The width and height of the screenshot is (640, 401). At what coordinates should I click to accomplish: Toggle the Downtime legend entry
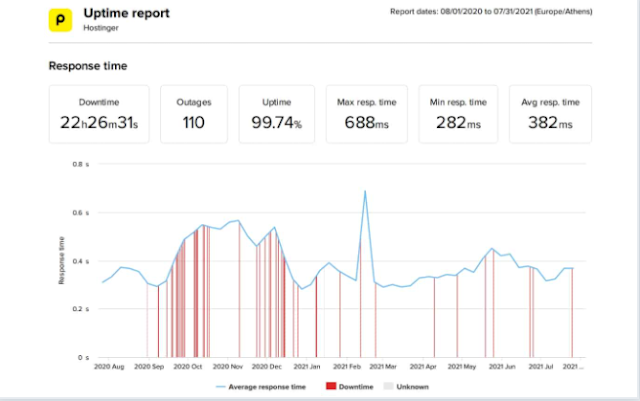350,386
